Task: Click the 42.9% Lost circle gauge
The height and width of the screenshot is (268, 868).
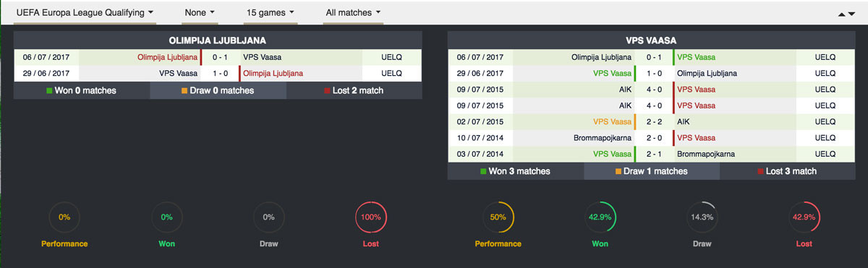Action: point(804,217)
